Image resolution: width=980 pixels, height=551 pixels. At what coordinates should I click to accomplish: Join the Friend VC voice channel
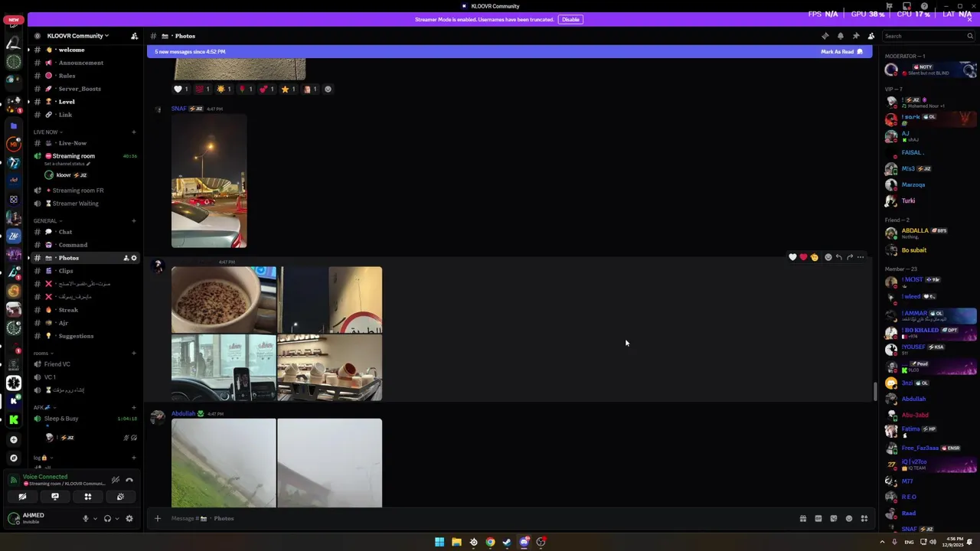57,364
